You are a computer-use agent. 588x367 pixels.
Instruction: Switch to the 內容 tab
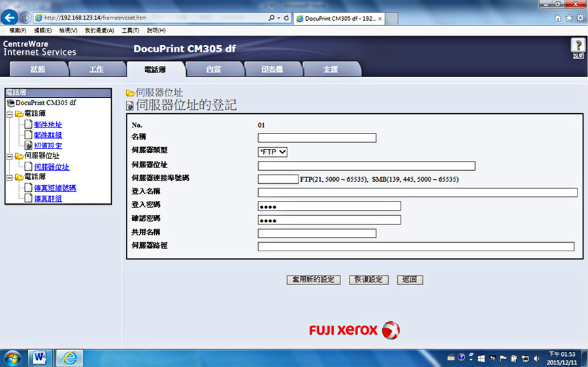tap(214, 69)
